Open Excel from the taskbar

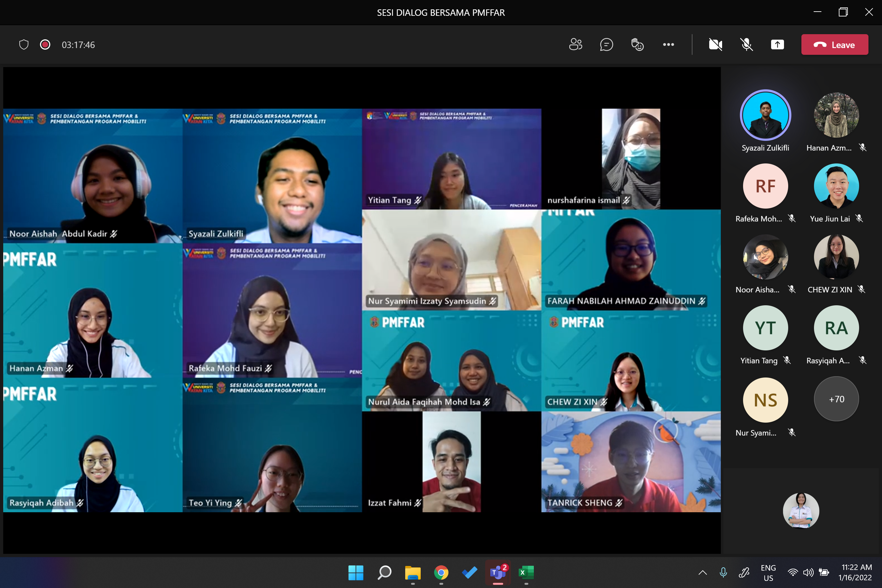coord(526,572)
